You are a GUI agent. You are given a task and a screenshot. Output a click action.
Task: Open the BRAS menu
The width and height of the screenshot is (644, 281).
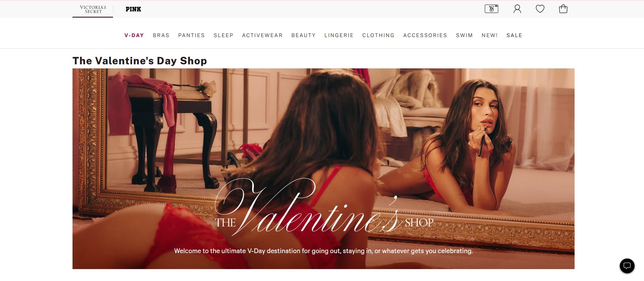pyautogui.click(x=161, y=35)
